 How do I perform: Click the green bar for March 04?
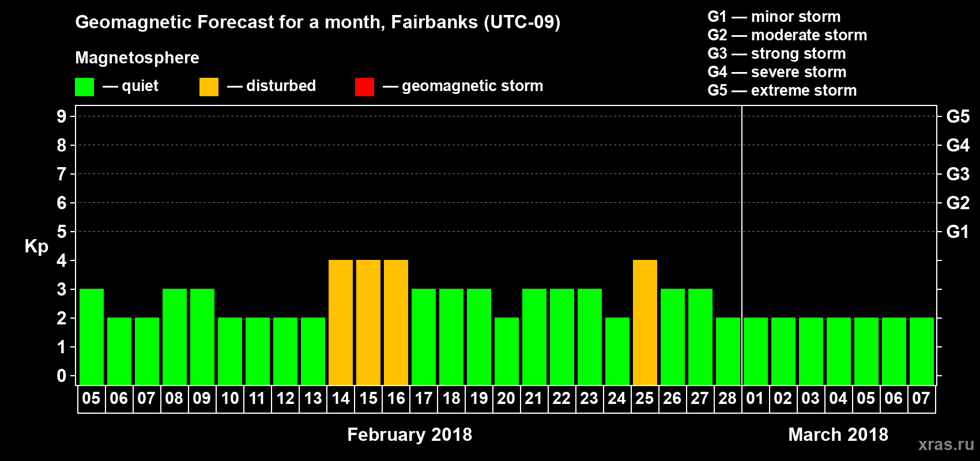[x=839, y=351]
